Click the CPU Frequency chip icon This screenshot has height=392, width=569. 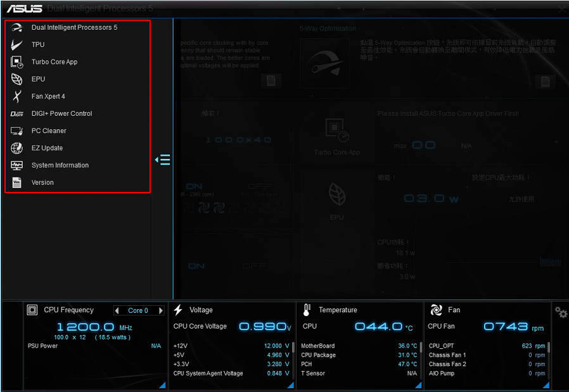[32, 310]
